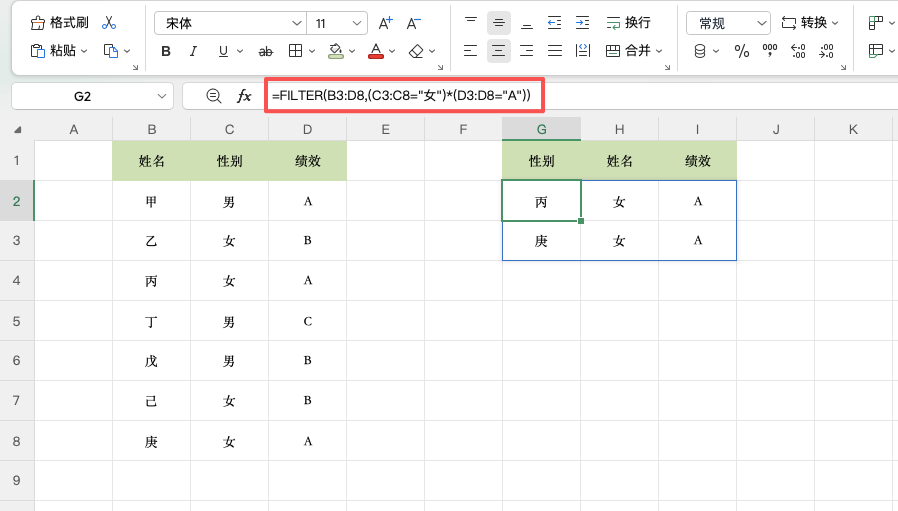Click the Name Box showing G2

83,96
